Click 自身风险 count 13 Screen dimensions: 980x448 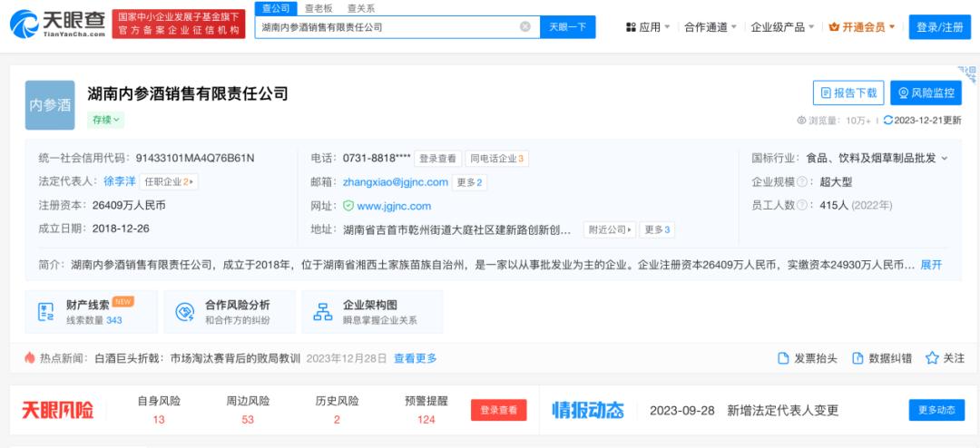click(159, 419)
